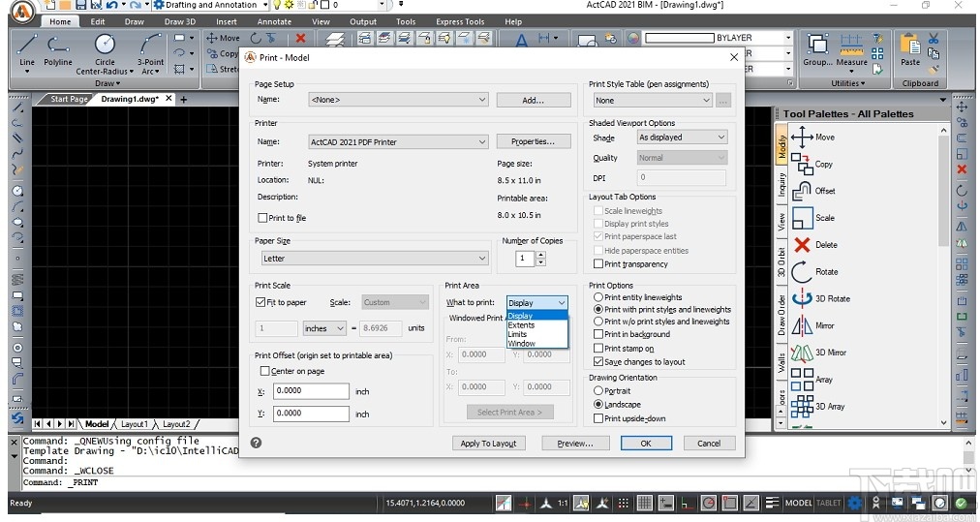Select Offset in Tool Palettes

tap(812, 191)
